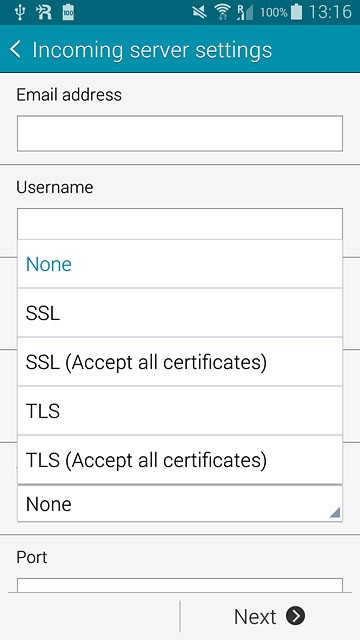Tap the arrow icon beside Next
This screenshot has width=360, height=640.
pos(296,616)
